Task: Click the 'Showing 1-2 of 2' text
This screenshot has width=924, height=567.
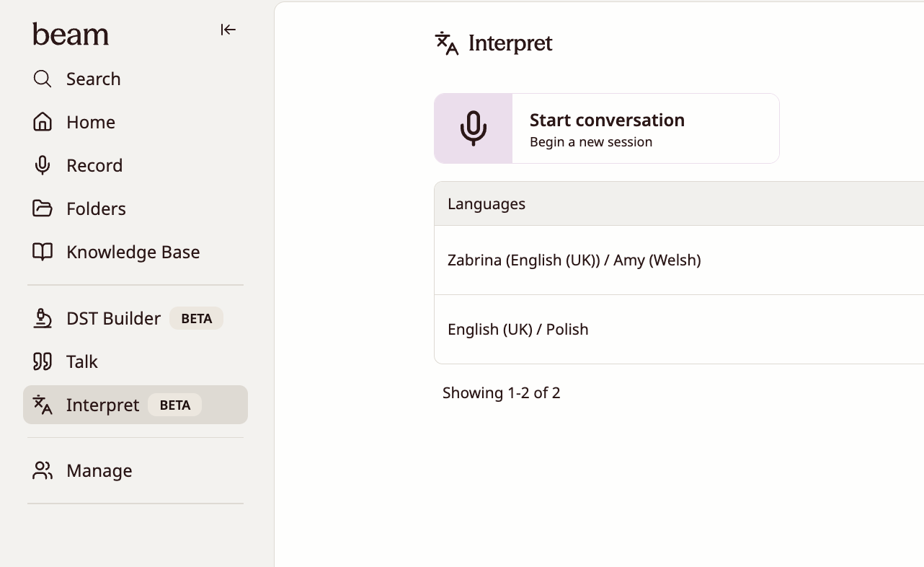Action: (x=502, y=392)
